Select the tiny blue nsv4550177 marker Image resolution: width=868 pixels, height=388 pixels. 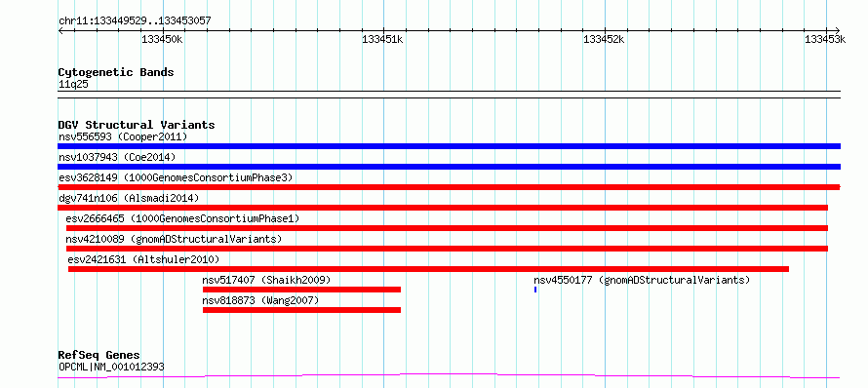click(535, 290)
